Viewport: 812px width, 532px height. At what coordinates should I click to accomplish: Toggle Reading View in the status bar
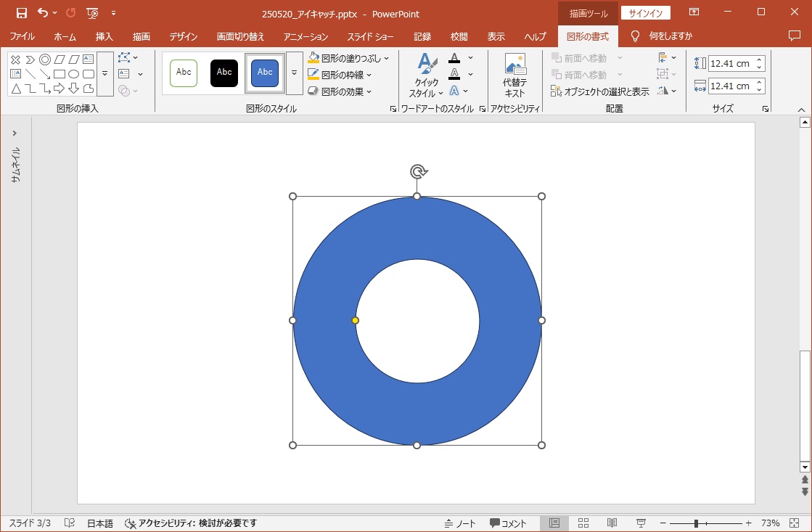612,523
